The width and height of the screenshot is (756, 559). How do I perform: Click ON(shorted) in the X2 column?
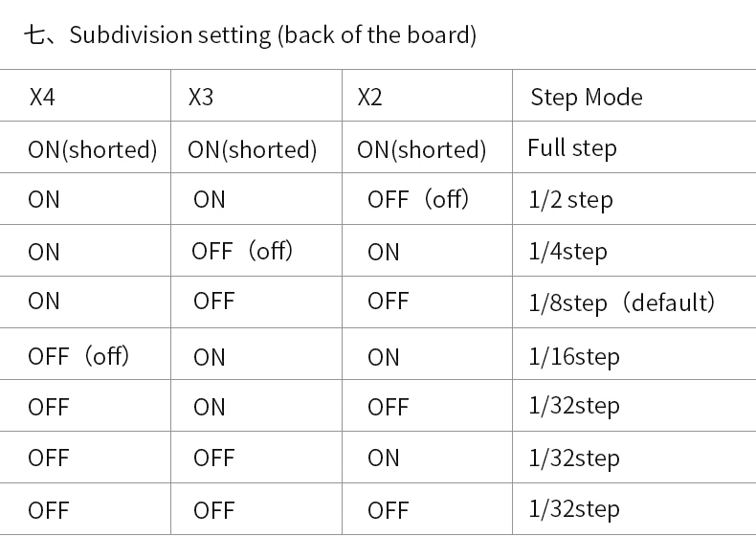(x=421, y=149)
